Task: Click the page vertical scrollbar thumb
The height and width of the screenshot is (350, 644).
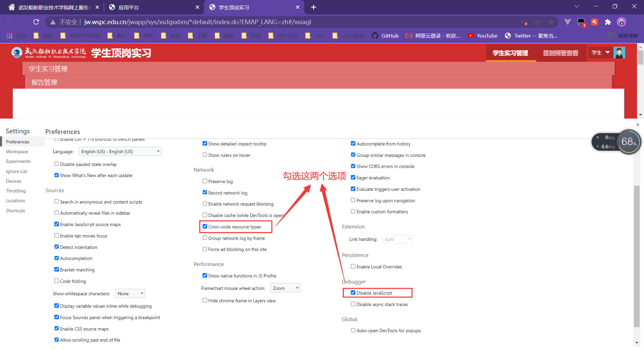Action: 640,57
